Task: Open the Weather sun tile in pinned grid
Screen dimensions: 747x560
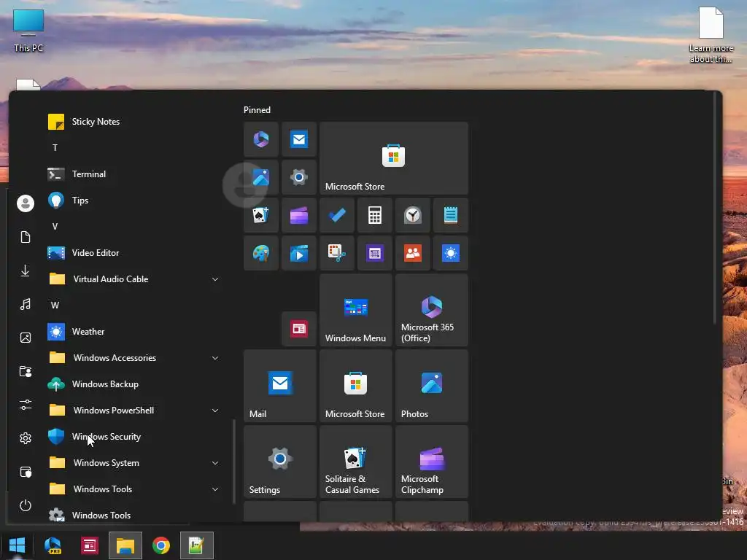Action: click(451, 253)
